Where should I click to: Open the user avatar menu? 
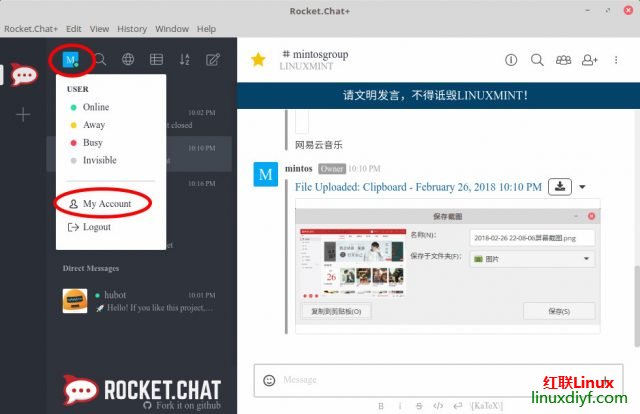pyautogui.click(x=71, y=60)
